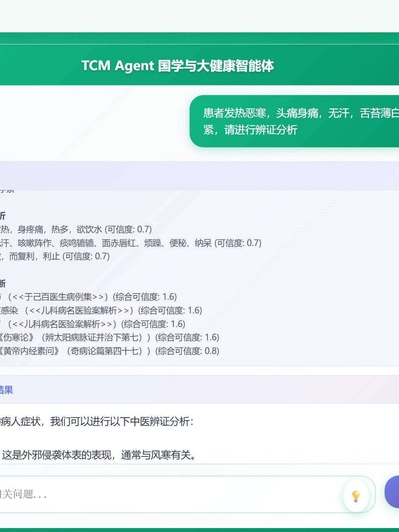Image resolution: width=399 pixels, height=532 pixels.
Task: Click the sentence about 中医辨证分析
Action: [x=97, y=422]
